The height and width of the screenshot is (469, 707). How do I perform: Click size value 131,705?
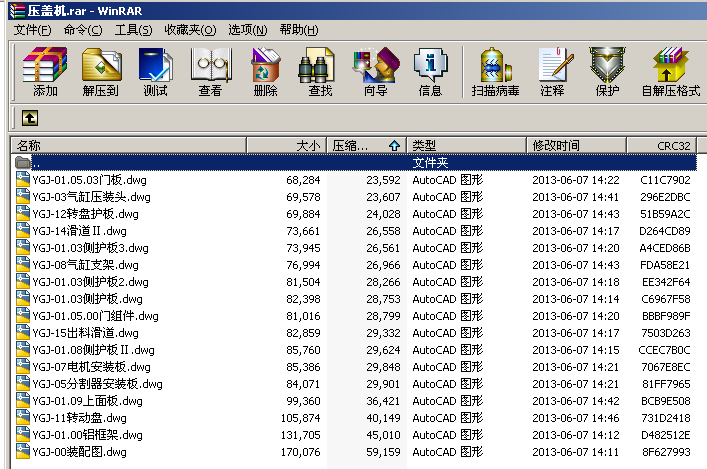(300, 435)
